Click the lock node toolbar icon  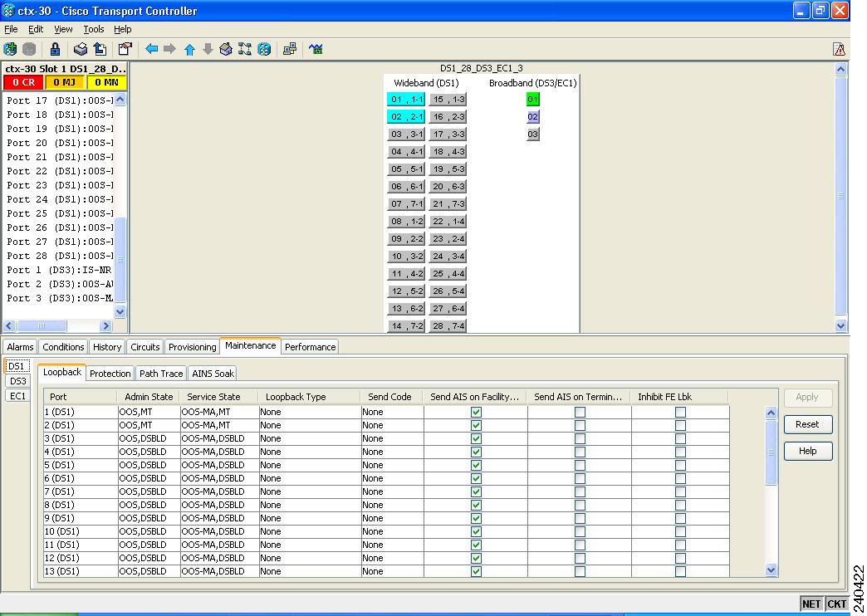(55, 49)
